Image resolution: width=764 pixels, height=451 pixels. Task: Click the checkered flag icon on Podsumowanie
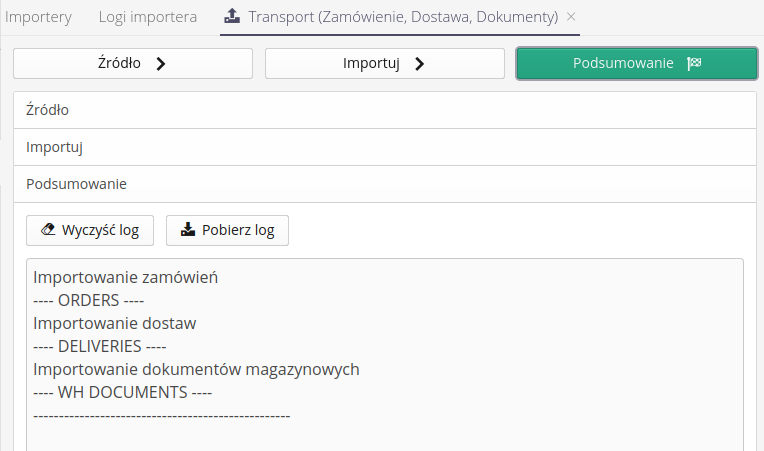[x=694, y=63]
